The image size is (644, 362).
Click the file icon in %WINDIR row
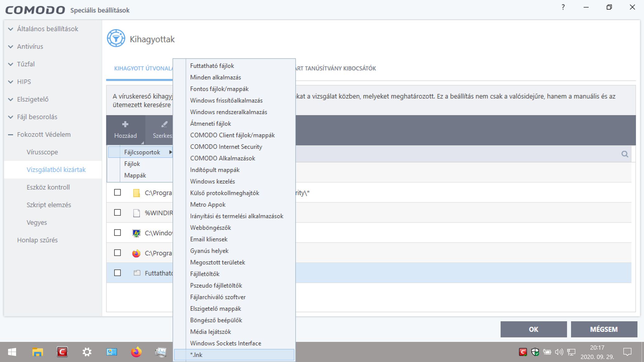tap(136, 213)
